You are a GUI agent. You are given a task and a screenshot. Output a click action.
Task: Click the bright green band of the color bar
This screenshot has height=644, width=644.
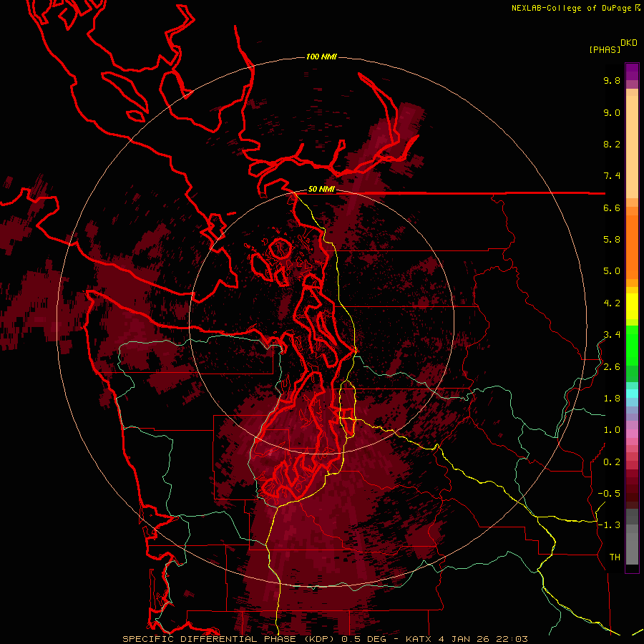click(x=632, y=345)
